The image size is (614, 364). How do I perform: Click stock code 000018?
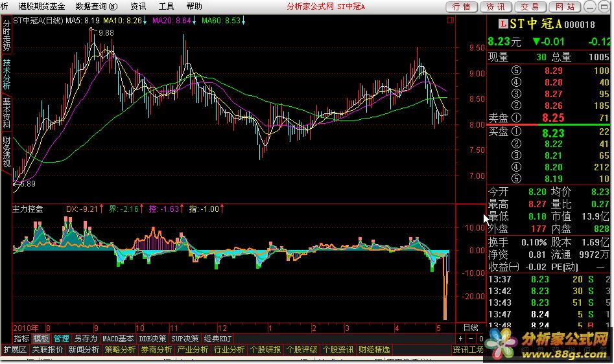coord(580,25)
